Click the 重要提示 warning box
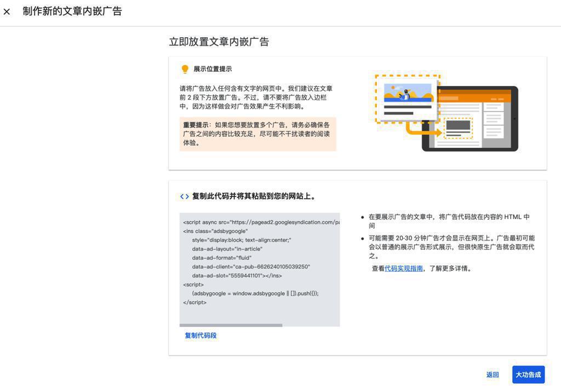Screen dimensions: 561x392 [257, 134]
